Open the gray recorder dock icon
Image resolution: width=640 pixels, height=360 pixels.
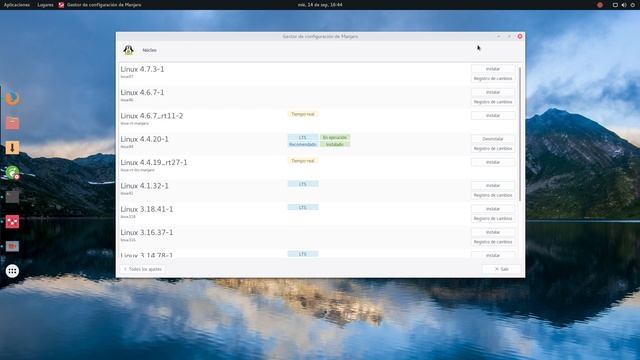coord(12,247)
